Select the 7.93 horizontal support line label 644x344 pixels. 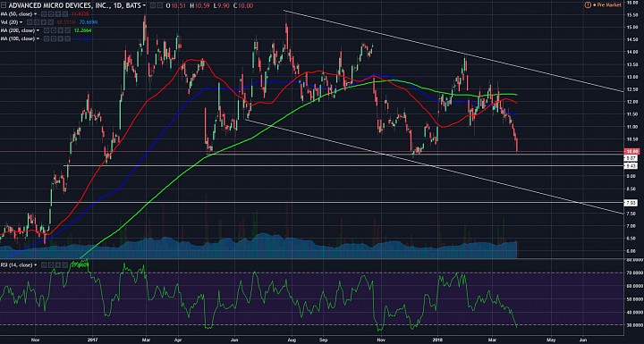[630, 202]
